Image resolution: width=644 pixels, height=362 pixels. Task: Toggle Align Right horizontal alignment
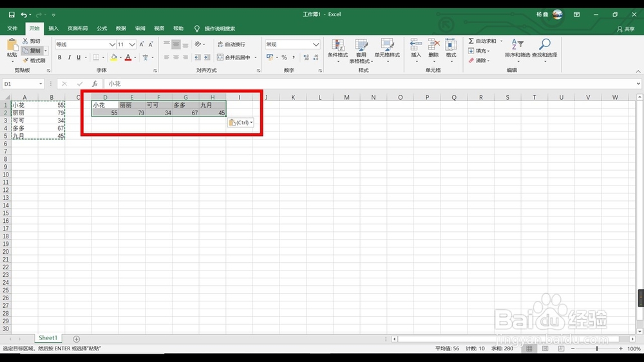tap(185, 57)
